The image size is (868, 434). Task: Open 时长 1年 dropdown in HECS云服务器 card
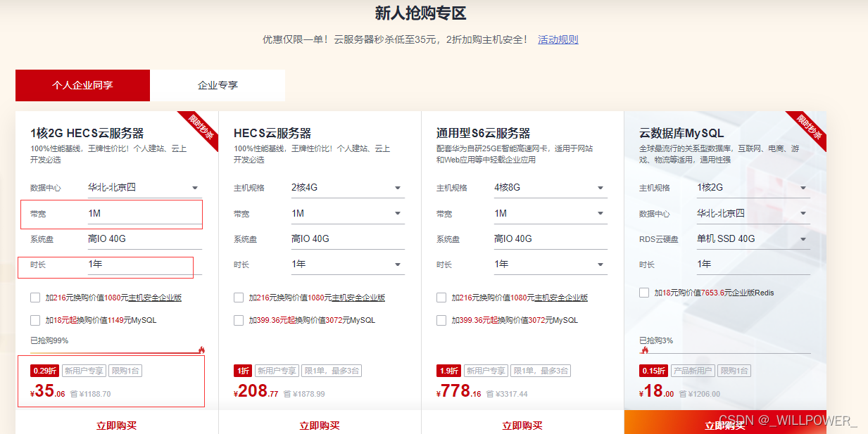(347, 264)
